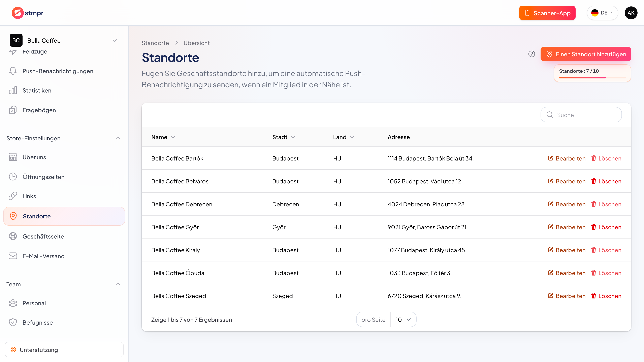Click into the Suche search field
The height and width of the screenshot is (362, 644).
(581, 115)
